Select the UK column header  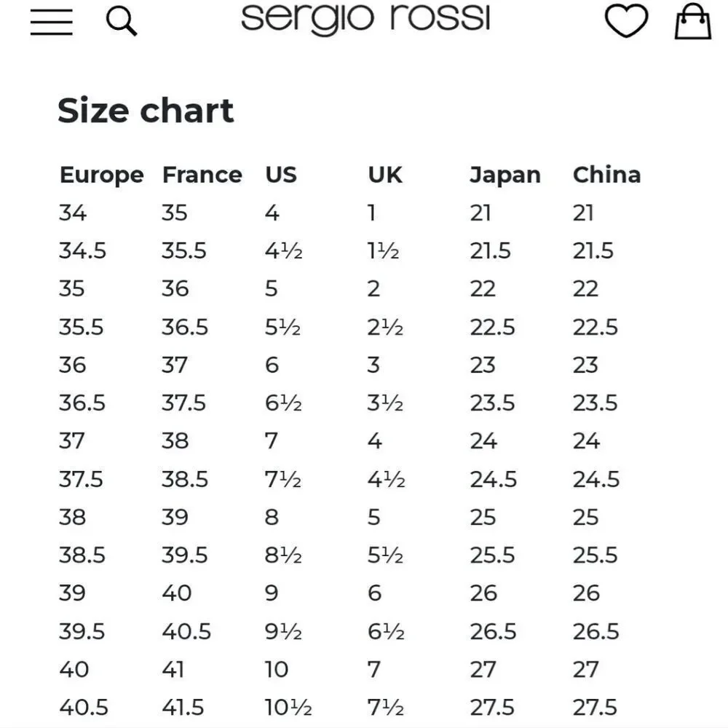pos(385,175)
